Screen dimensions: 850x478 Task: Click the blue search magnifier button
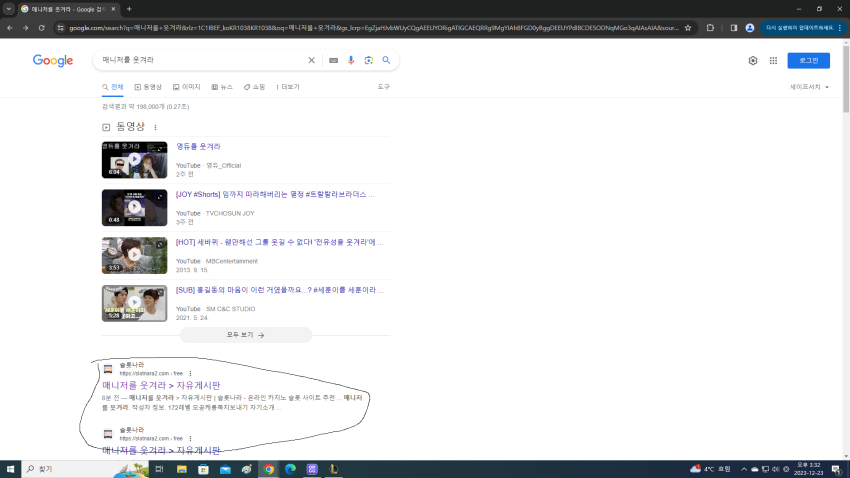click(x=386, y=60)
